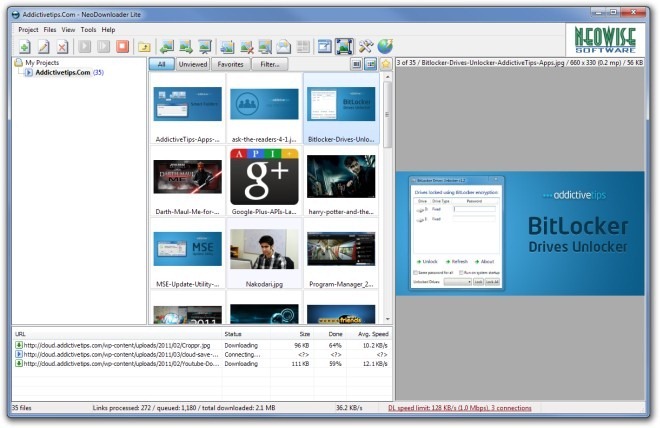Go to previous image with green left arrow
Viewport: 660px width, 428px height.
click(167, 46)
